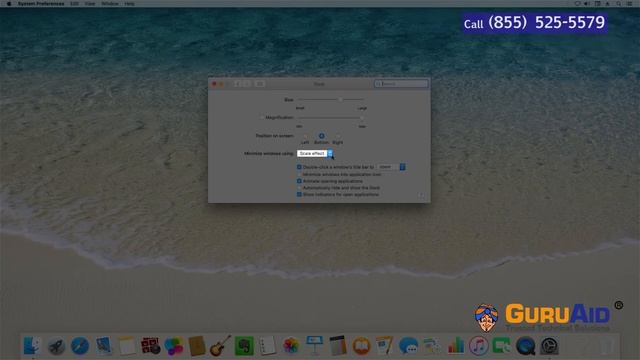Launch Safari compass icon in Dock

click(80, 346)
